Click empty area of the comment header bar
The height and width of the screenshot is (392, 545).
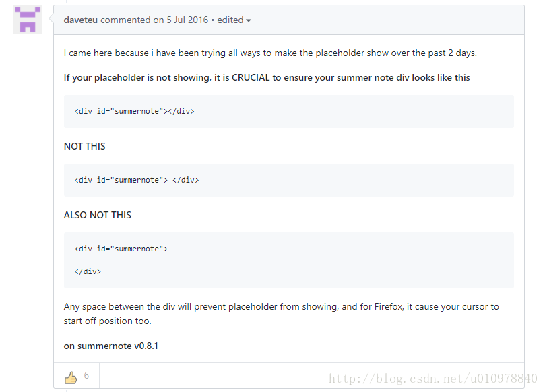(x=386, y=20)
